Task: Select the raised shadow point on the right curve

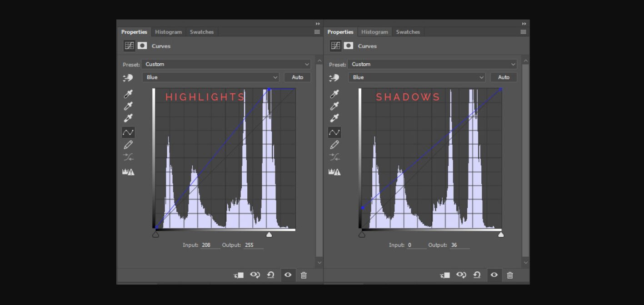Action: point(363,208)
